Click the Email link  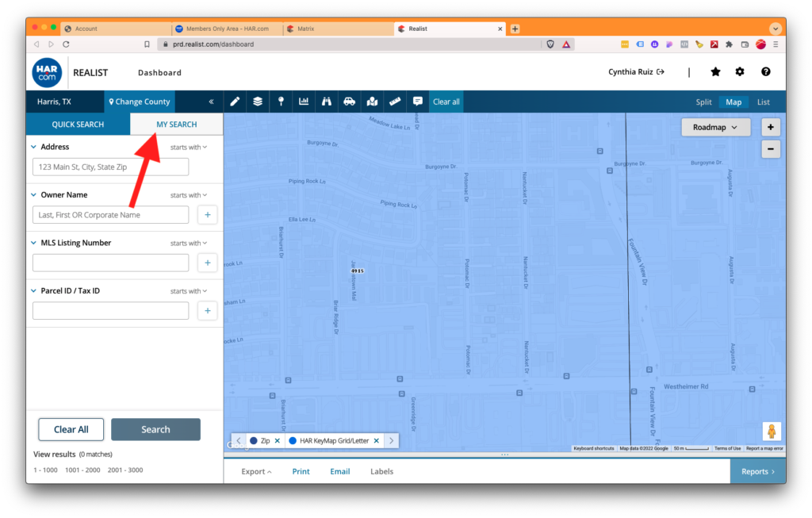coord(339,471)
